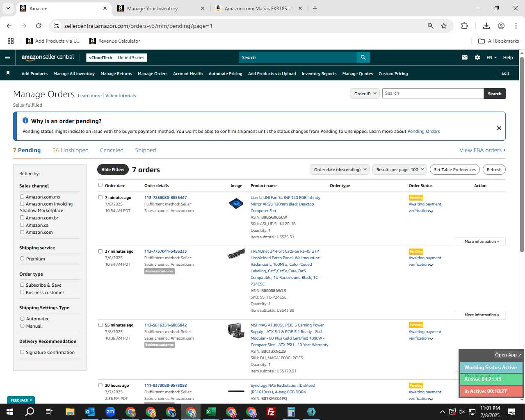Open Outlook from the taskbar
Image resolution: width=525 pixels, height=420 pixels.
[90, 412]
